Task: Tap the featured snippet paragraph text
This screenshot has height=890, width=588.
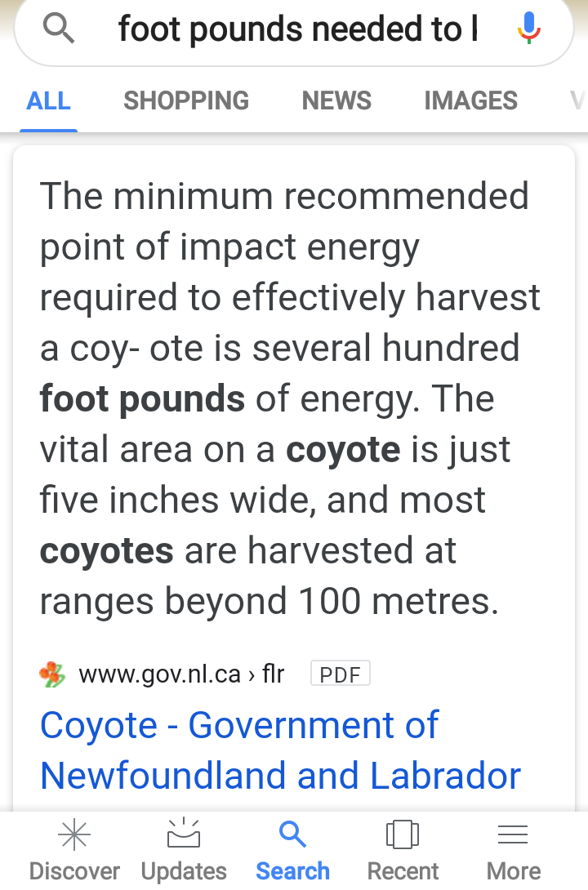Action: 289,398
